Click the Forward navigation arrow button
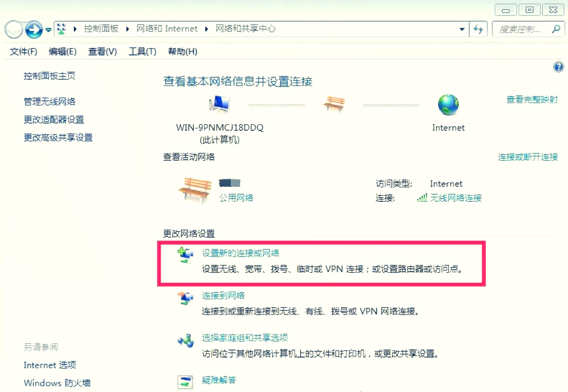 coord(34,29)
